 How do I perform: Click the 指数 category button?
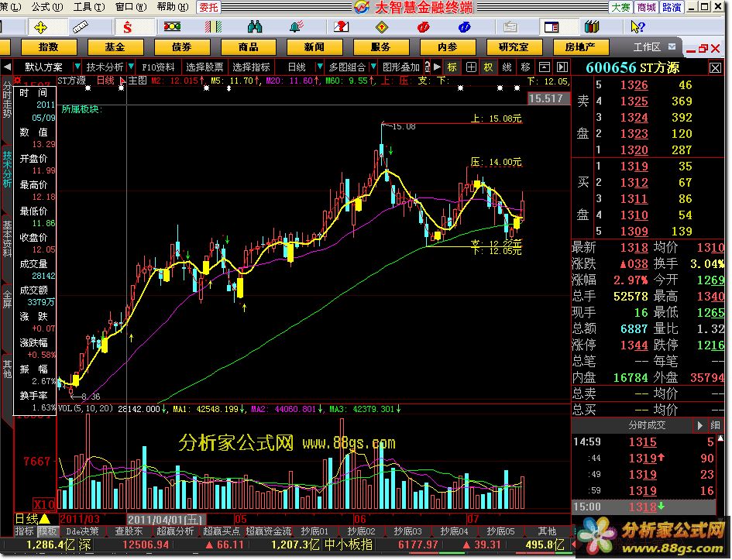point(49,47)
